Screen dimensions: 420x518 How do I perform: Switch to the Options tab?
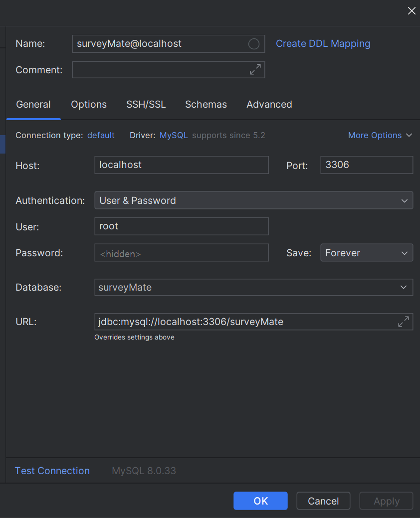pos(89,105)
